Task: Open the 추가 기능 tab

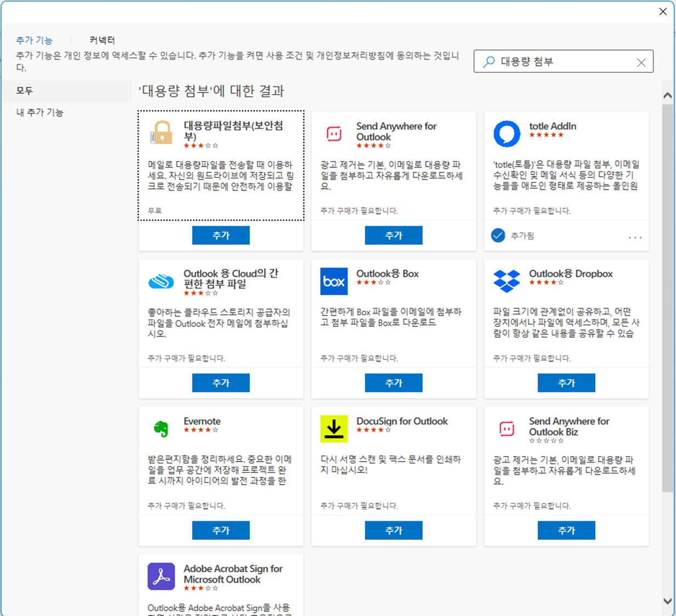Action: [35, 39]
